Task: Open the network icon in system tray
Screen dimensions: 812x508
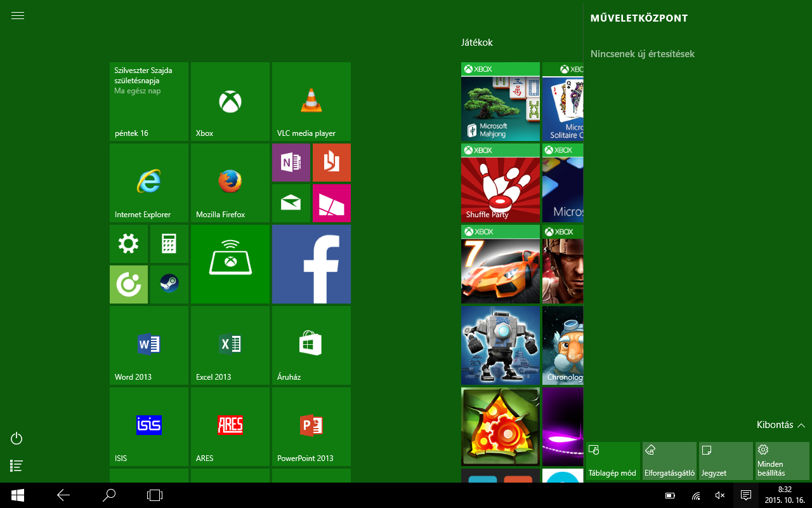Action: tap(696, 495)
